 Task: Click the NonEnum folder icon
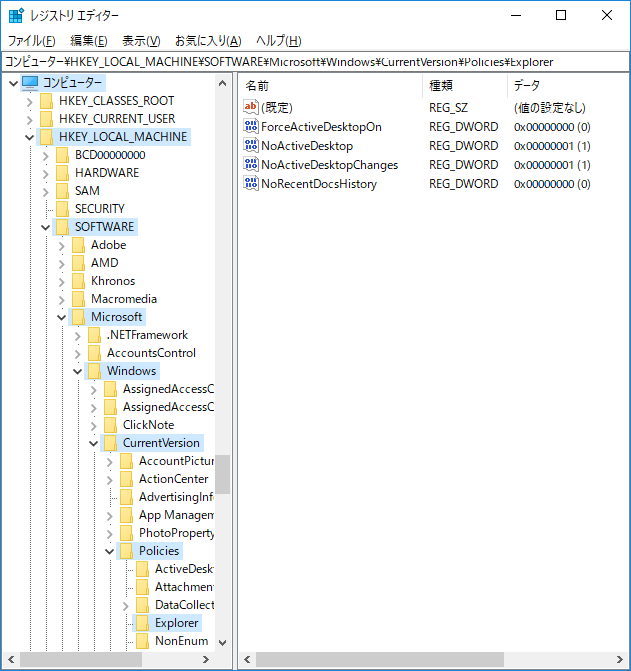pos(142,641)
